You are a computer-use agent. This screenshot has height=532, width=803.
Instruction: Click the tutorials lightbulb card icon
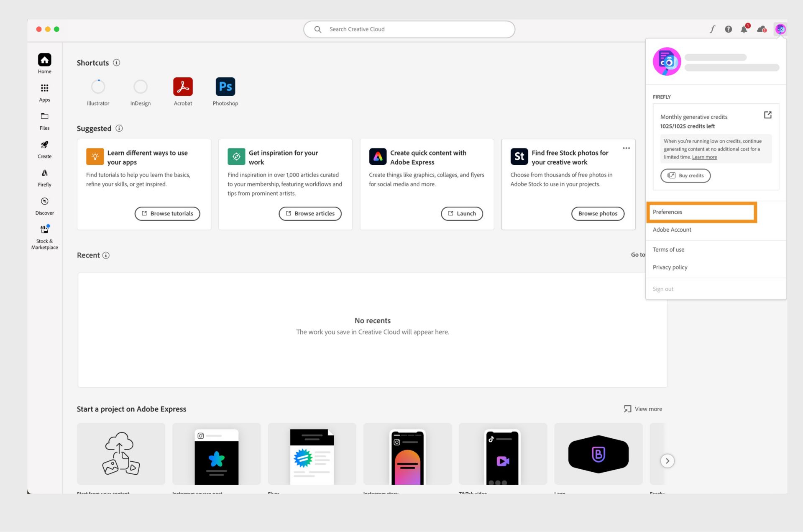[95, 156]
